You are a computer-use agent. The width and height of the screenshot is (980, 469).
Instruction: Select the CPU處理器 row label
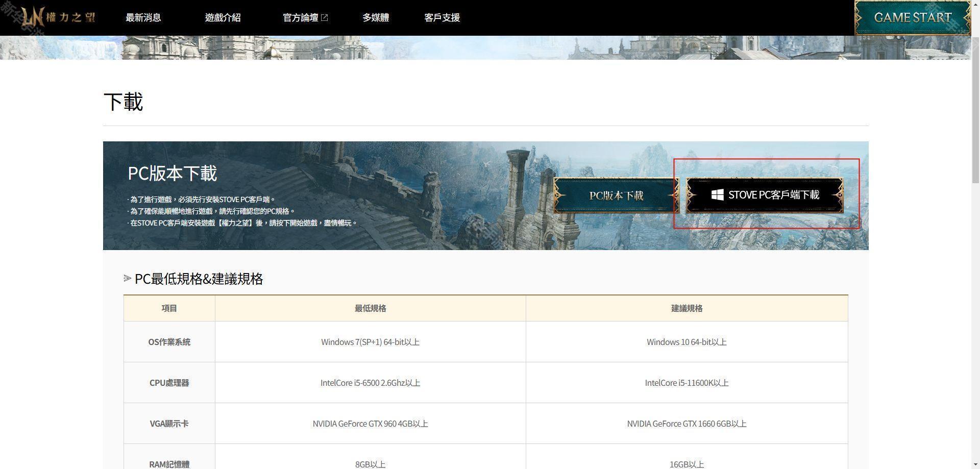point(169,383)
